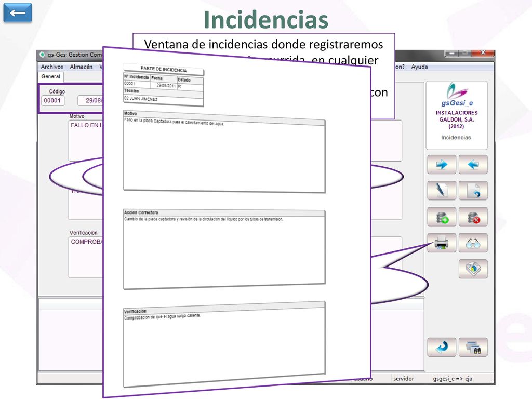Click the blue curved return arrow icon
This screenshot has height=399, width=532.
(442, 348)
